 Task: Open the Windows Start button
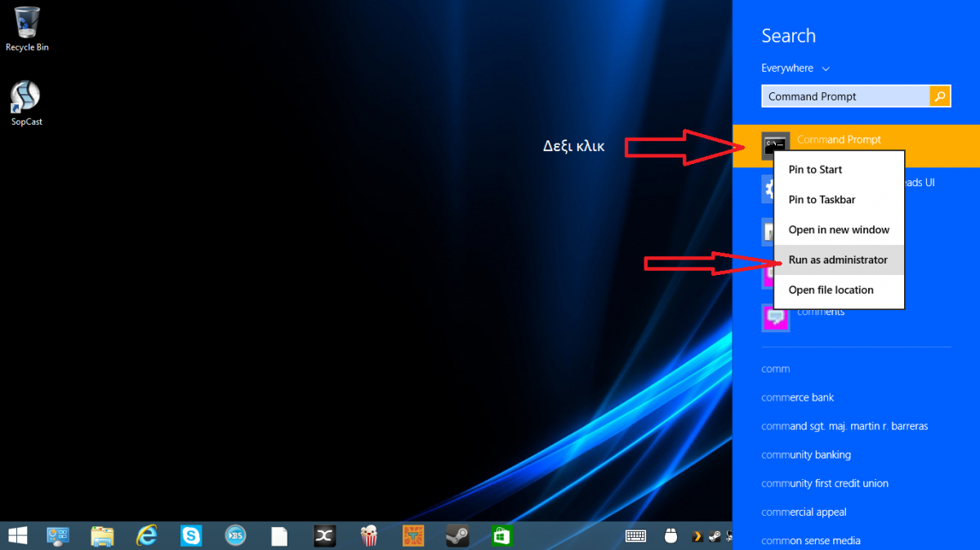(x=16, y=535)
